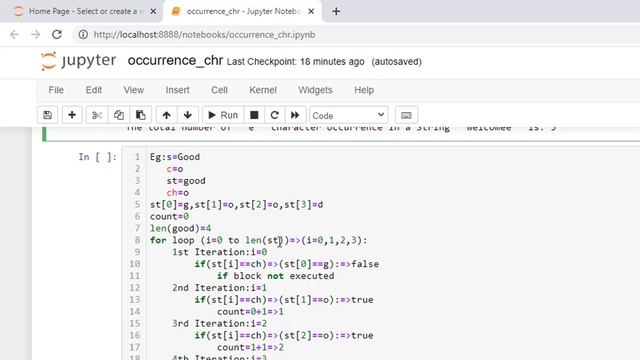Select the In [ ] cell prompt
Screen dimensions: 640x360
[x=98, y=157]
